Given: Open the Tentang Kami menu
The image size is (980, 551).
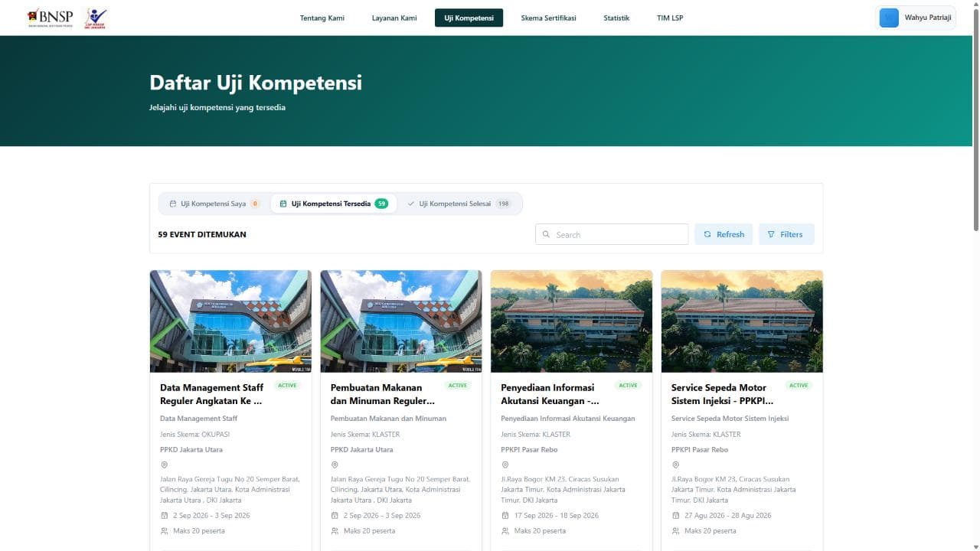Looking at the screenshot, I should point(322,18).
